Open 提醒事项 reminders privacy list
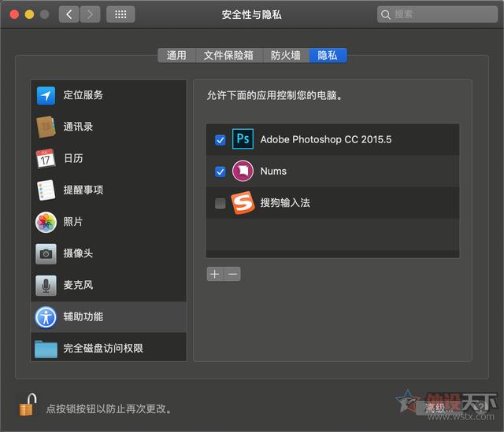The height and width of the screenshot is (432, 504). [83, 190]
